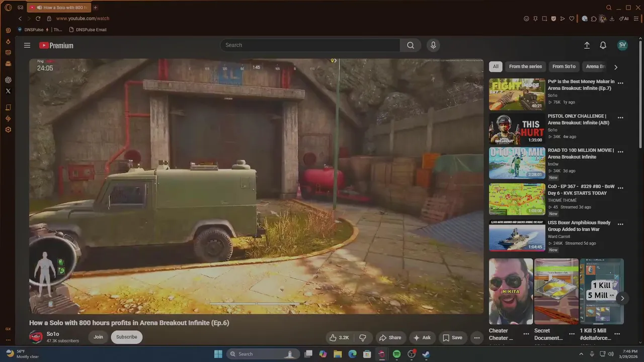This screenshot has width=644, height=362.
Task: Open ROAD TO 100 MILLION thumbnail
Action: (x=517, y=163)
